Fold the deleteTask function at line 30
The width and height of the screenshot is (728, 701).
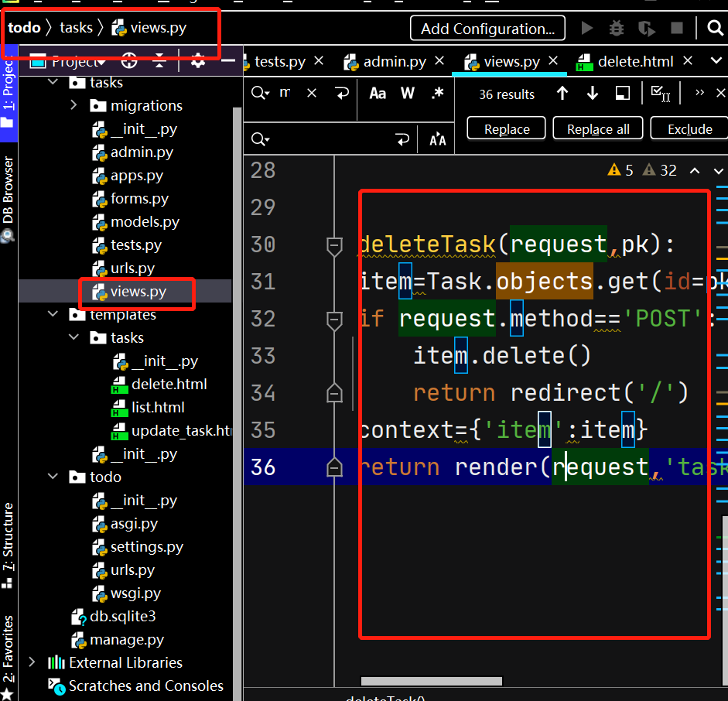point(334,245)
